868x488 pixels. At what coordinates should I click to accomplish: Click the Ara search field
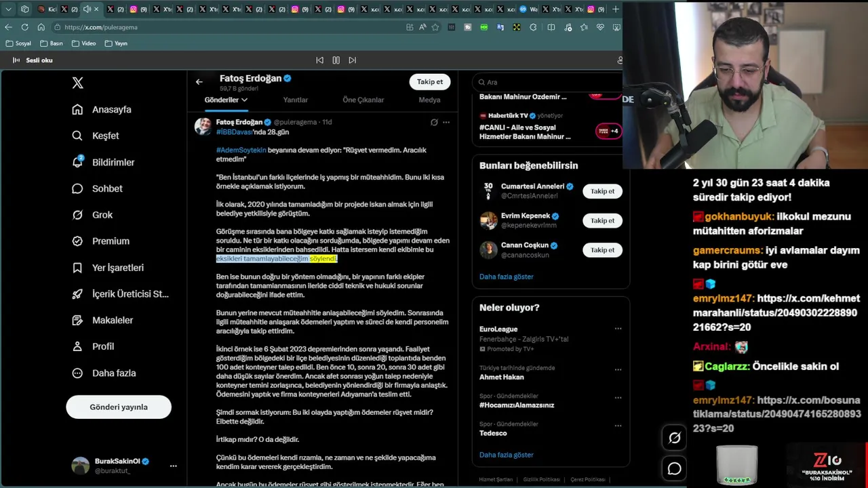[x=548, y=82]
